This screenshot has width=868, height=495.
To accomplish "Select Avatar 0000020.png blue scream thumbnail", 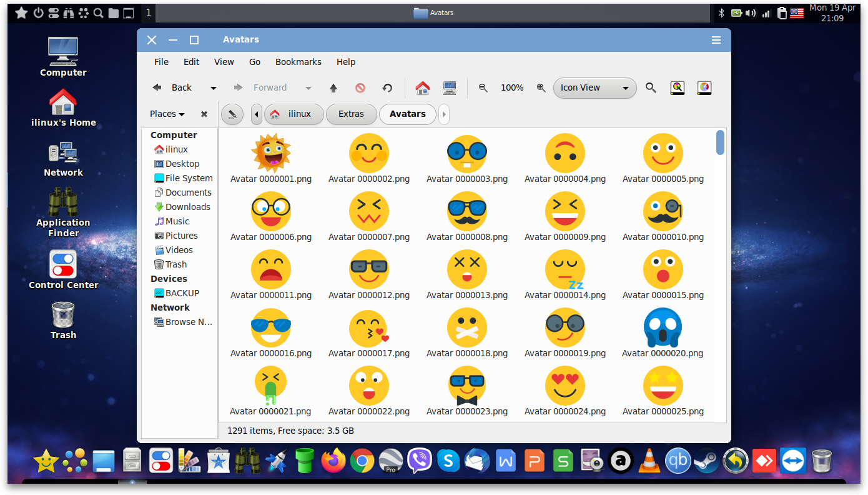I will 663,327.
